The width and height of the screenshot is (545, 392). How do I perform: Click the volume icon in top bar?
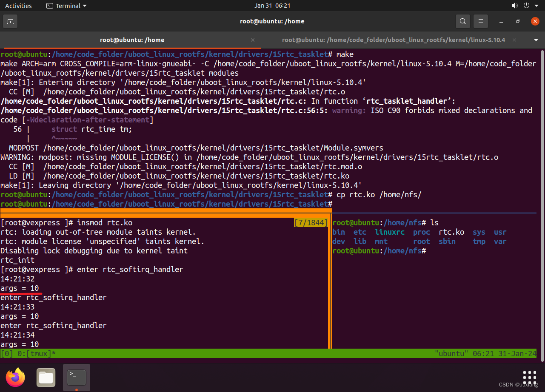pos(514,6)
